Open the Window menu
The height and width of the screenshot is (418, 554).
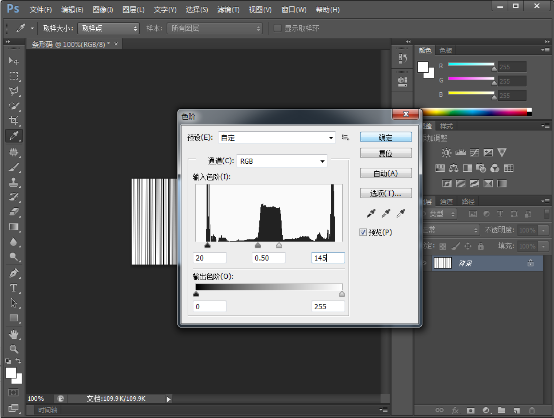pos(294,10)
